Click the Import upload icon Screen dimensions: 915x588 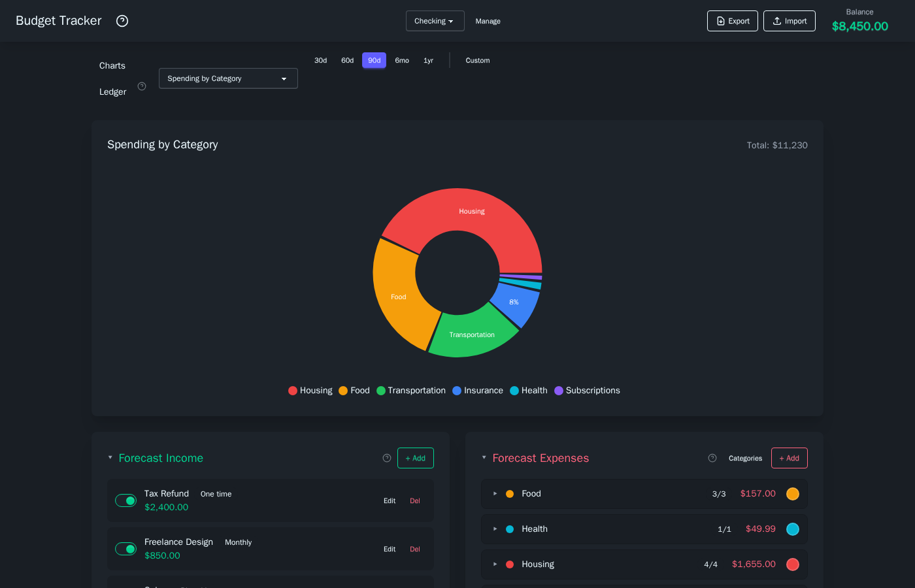(x=777, y=21)
